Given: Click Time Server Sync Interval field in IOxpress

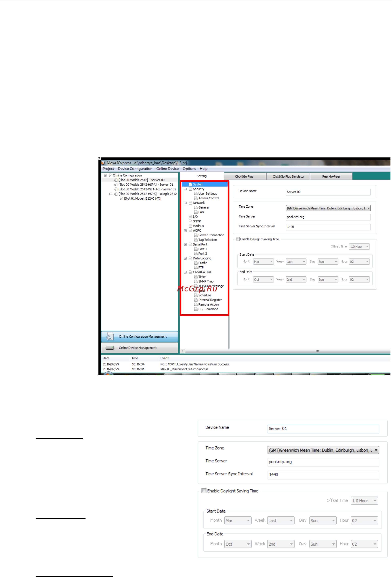Looking at the screenshot, I should tap(328, 227).
